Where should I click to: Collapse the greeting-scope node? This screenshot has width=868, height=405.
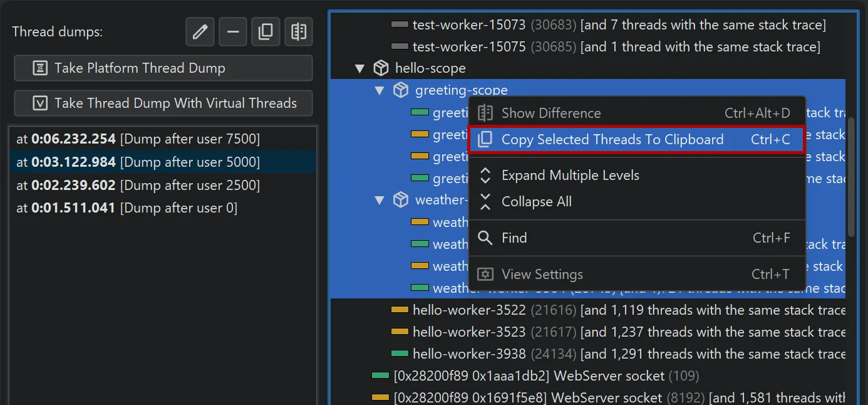(x=380, y=91)
